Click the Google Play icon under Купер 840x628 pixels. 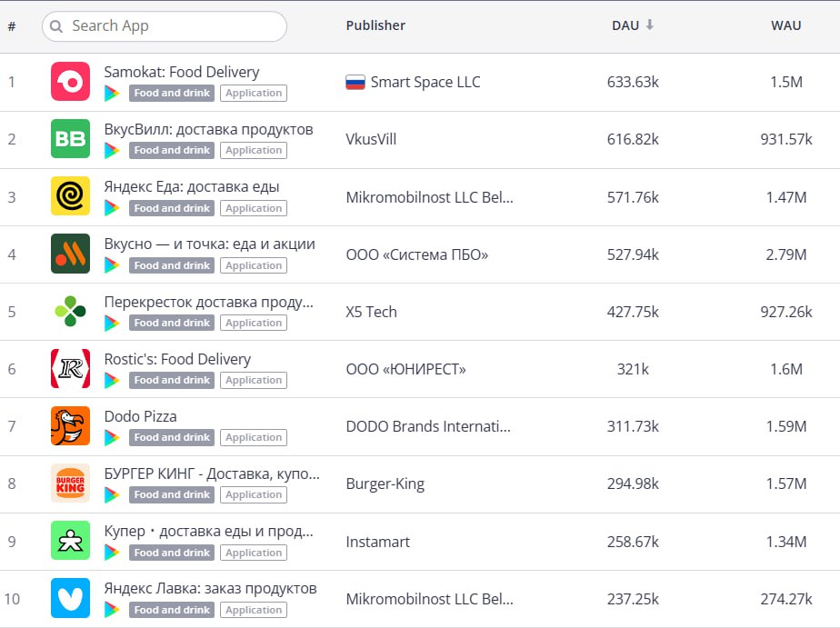click(x=112, y=552)
